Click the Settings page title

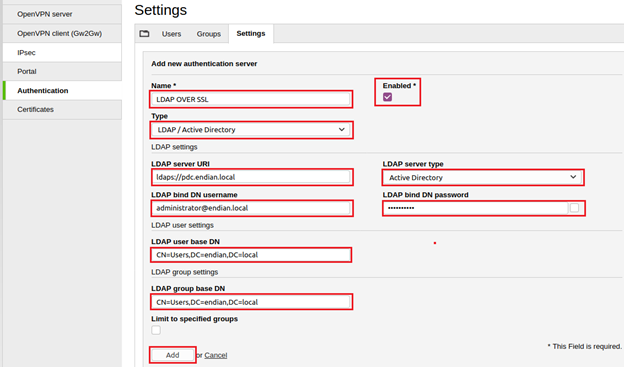coord(160,10)
